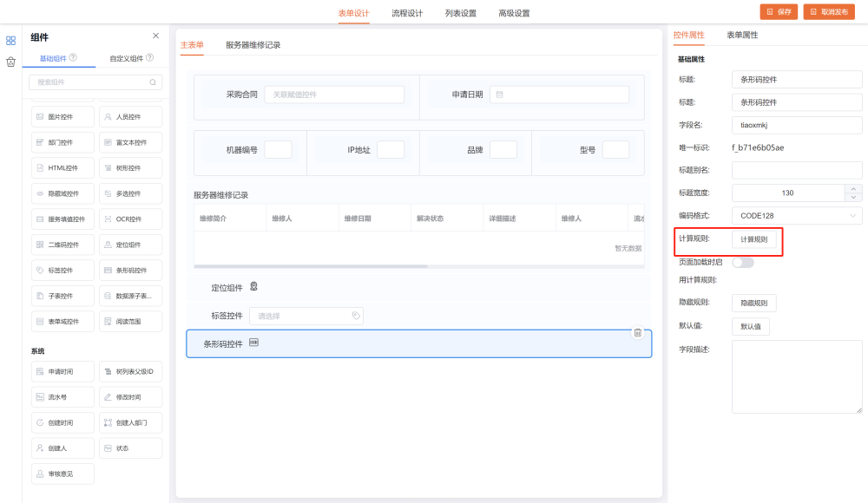
Task: Click the location icon beside 定位组件 in form
Action: 253,287
